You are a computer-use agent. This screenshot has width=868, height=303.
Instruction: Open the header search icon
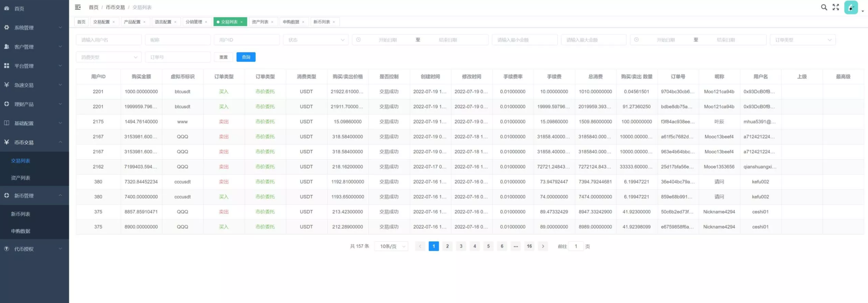pyautogui.click(x=824, y=7)
